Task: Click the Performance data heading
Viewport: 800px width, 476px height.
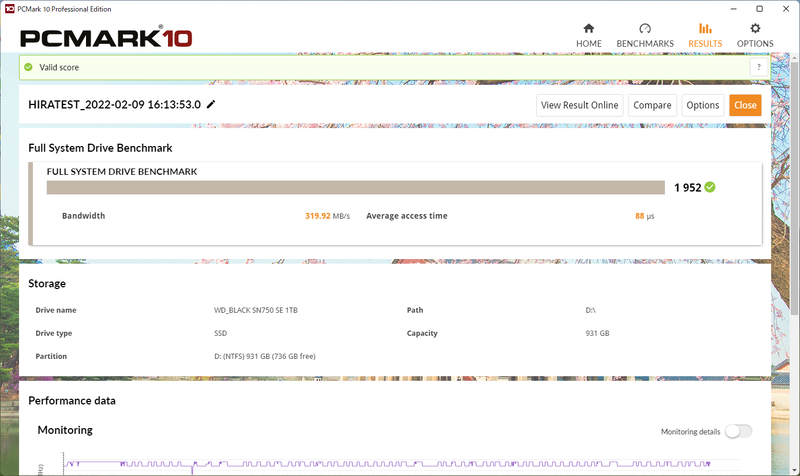Action: 72,400
